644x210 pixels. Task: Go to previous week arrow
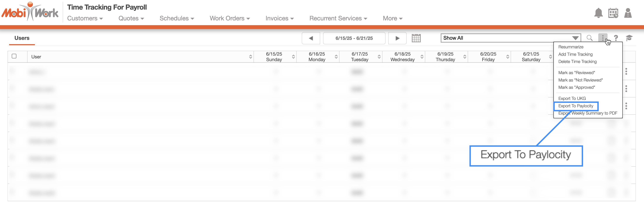tap(311, 38)
